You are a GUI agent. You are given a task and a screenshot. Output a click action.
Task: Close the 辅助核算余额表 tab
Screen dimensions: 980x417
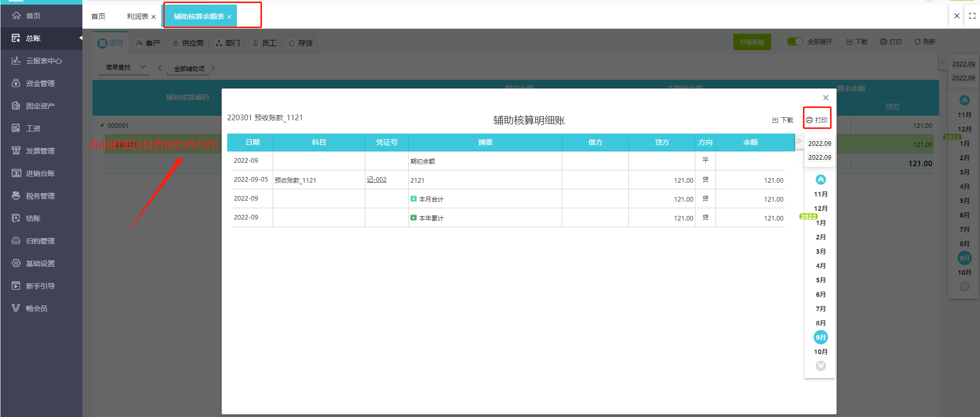[x=229, y=17]
